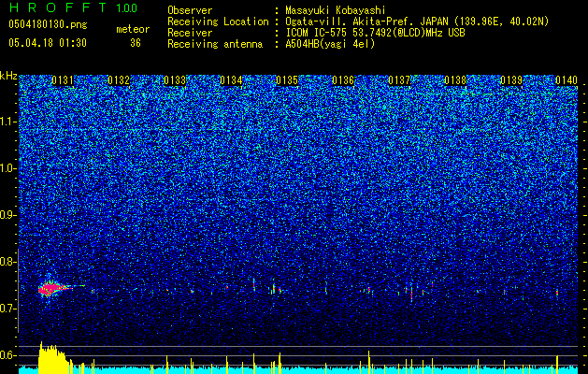Click the meteor count label
588x374 pixels.
[x=133, y=29]
